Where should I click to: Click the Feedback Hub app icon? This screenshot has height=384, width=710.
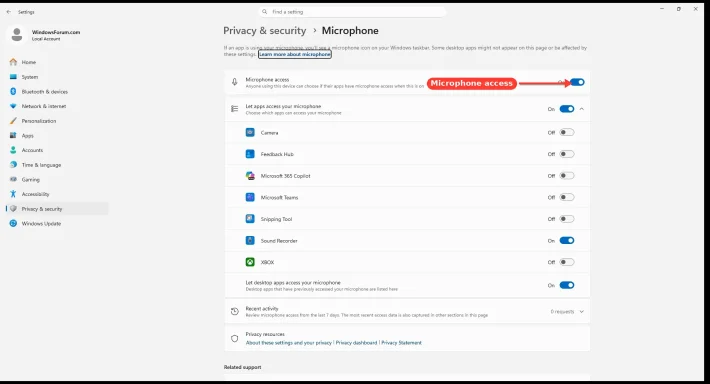(250, 154)
